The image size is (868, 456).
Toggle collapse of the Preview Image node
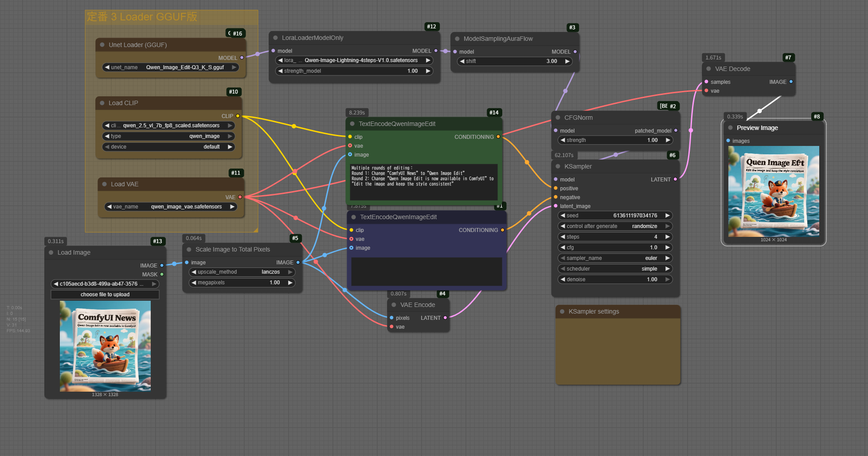[730, 128]
